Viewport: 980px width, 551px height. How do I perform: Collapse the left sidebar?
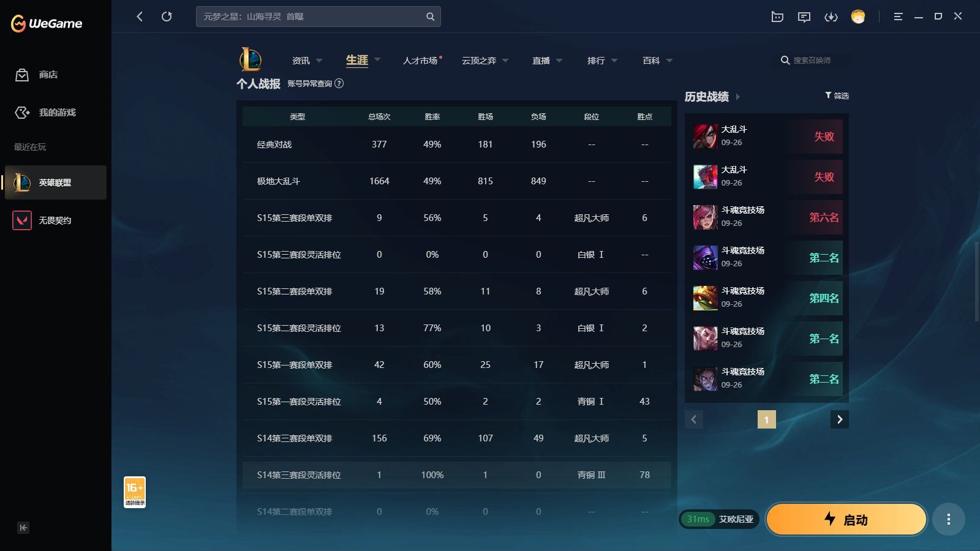23,528
